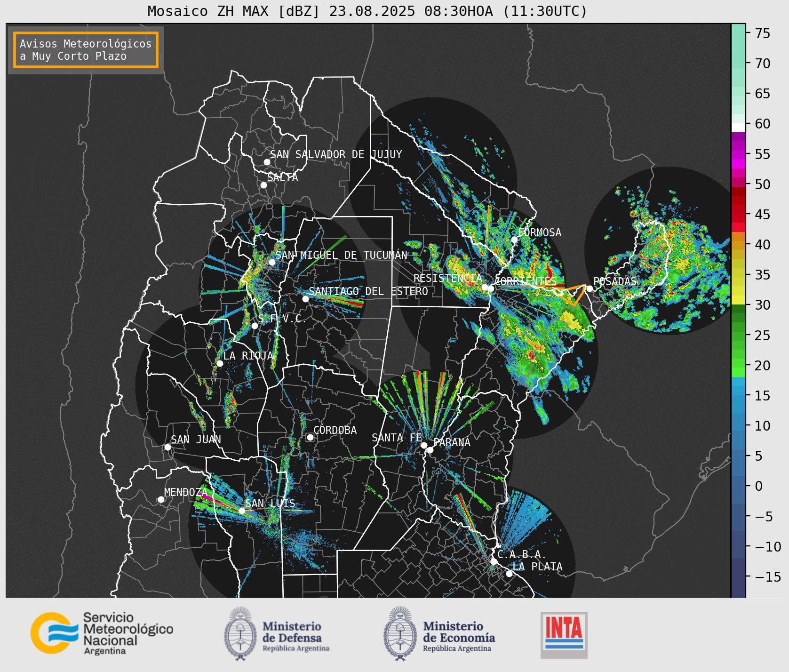The image size is (789, 672).
Task: Click the FORMOSA text label
Action: (x=540, y=232)
